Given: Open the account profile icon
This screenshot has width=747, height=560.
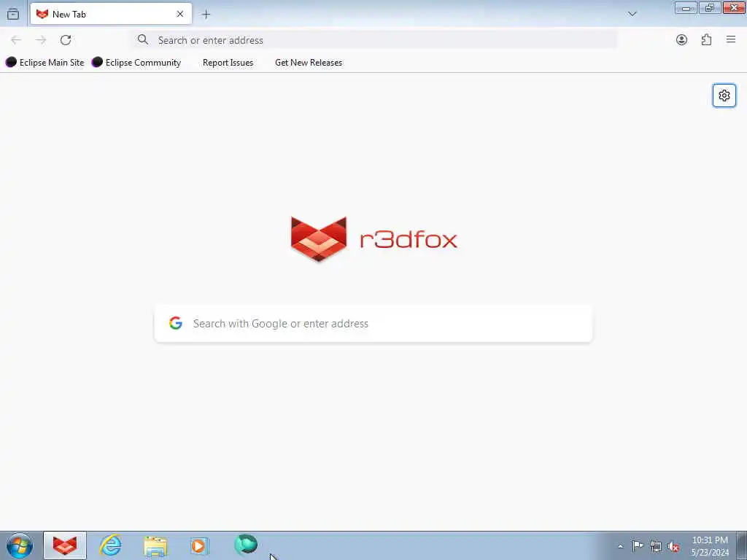Looking at the screenshot, I should click(682, 40).
